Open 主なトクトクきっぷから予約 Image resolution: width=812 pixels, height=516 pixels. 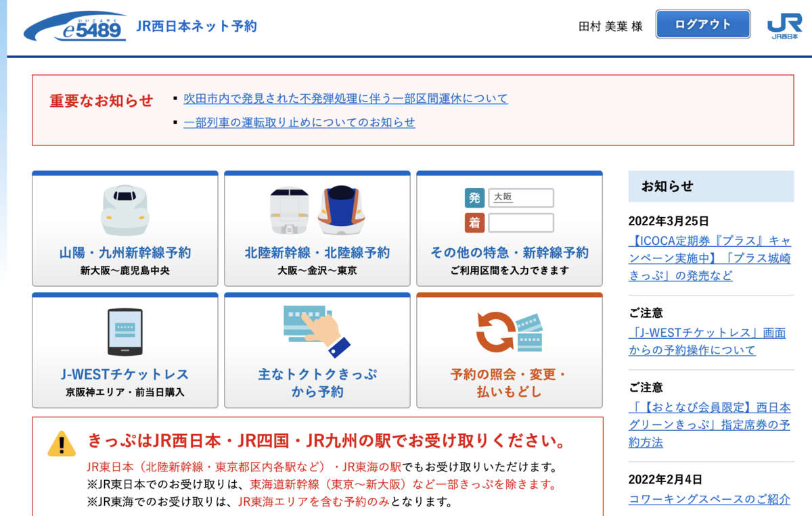(317, 350)
